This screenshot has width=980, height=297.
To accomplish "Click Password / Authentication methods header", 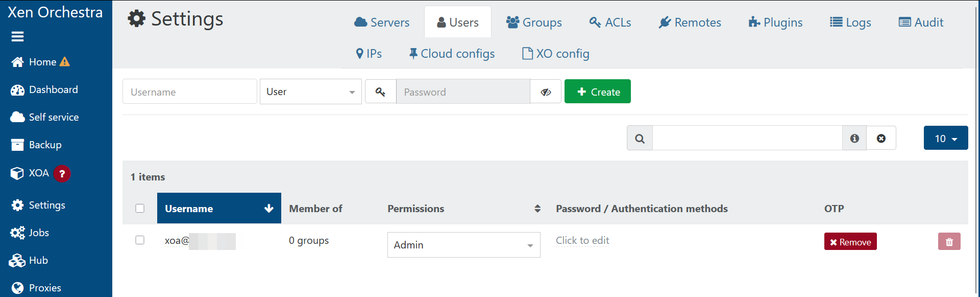I will coord(642,209).
